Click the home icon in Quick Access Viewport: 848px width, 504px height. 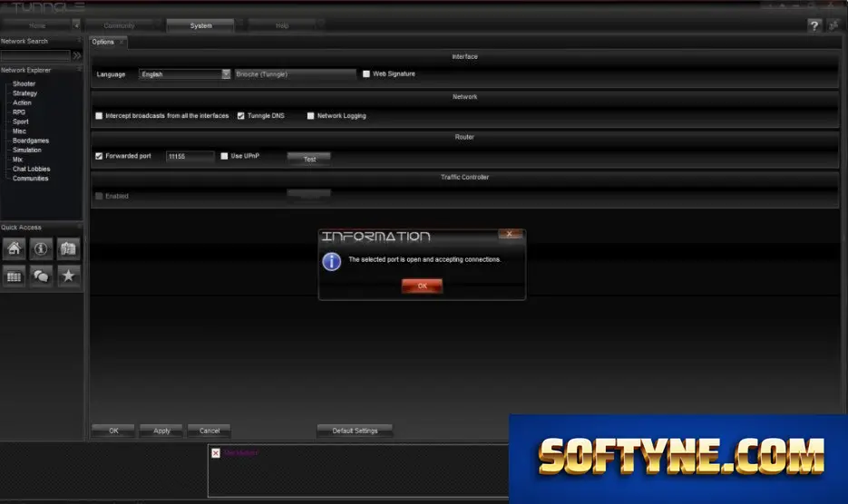(x=15, y=248)
